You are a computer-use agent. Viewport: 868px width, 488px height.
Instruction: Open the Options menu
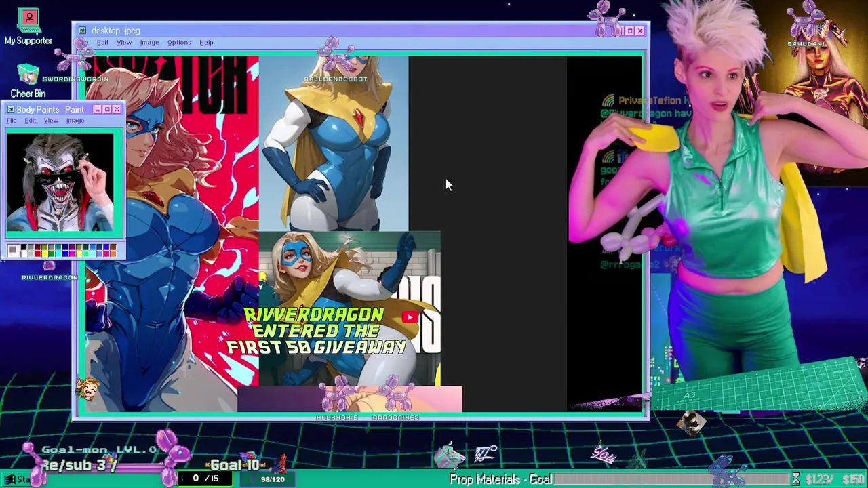179,43
